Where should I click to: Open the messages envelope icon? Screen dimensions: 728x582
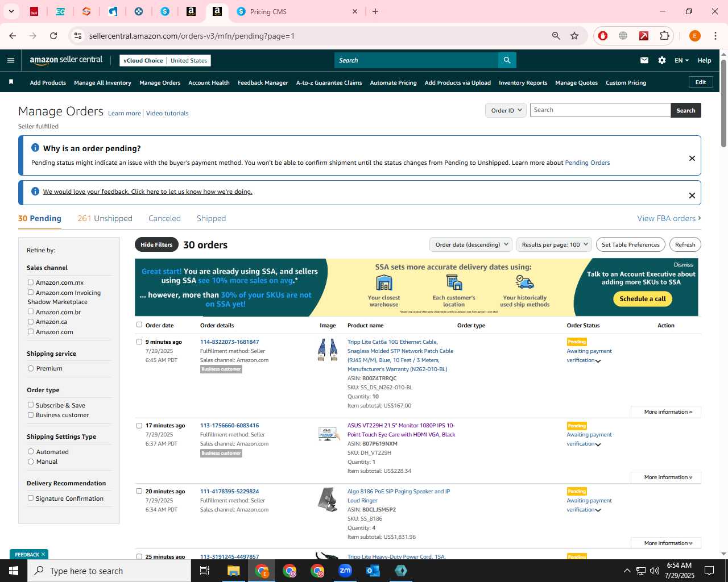[x=644, y=60]
